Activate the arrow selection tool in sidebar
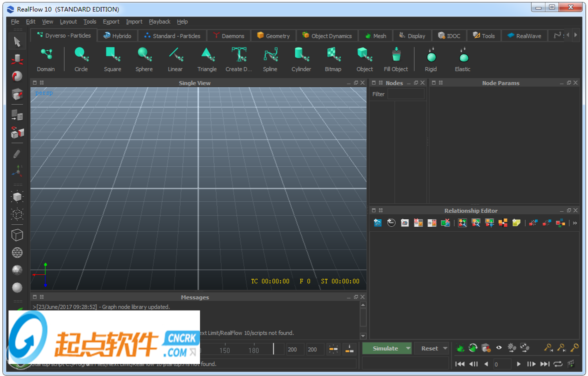Screen dimensions: 588x376 click(x=17, y=42)
